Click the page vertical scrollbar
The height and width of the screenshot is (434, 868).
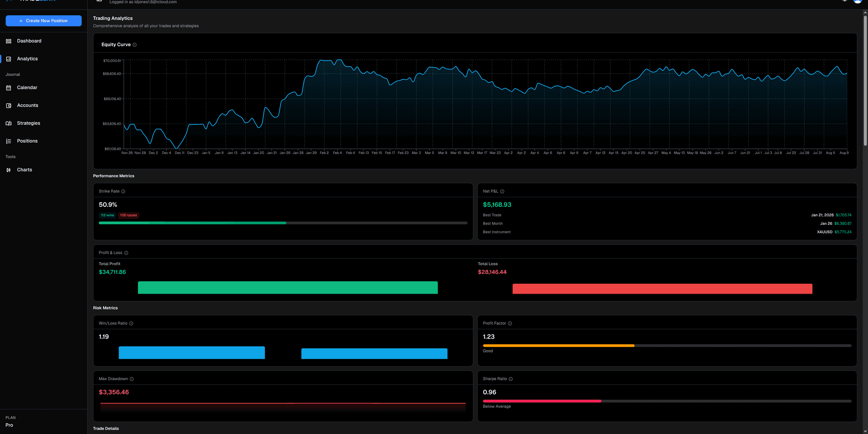pos(865,81)
